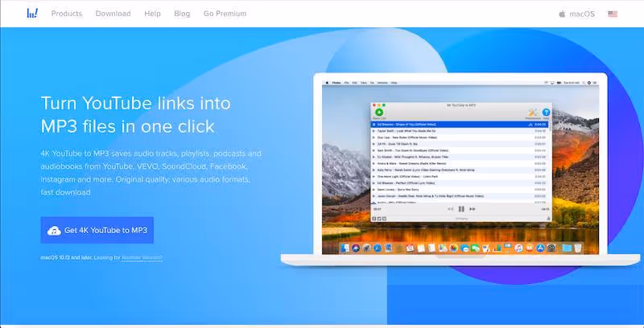Select the DJ Khaled - Wild Thoughts track
Screen dimensions: 644x328
(x=460, y=157)
